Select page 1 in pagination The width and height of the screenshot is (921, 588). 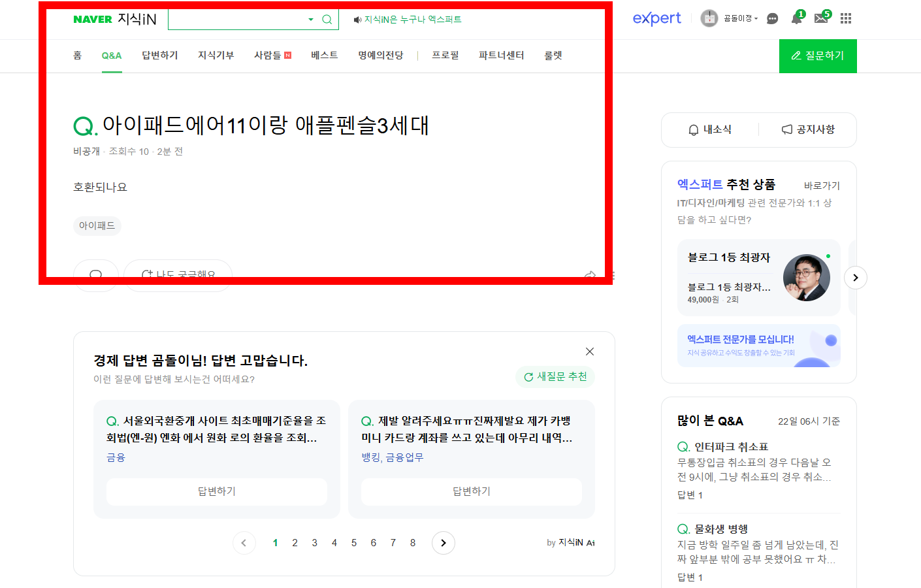276,543
